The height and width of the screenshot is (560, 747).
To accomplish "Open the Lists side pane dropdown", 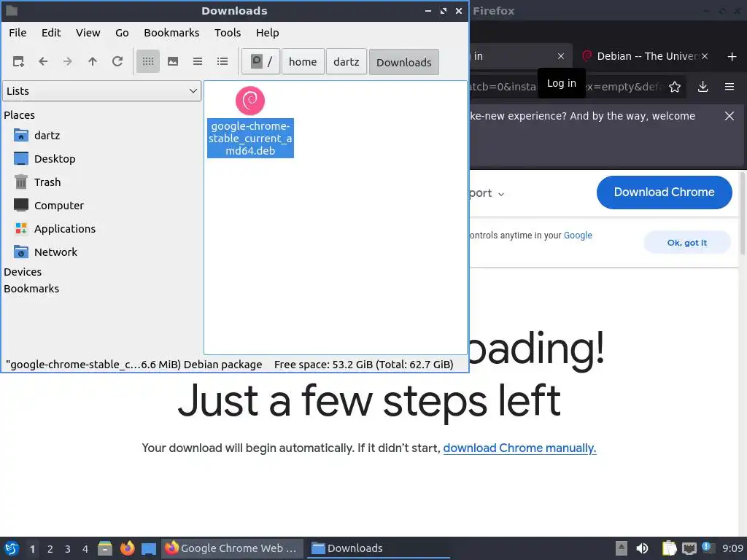I will pyautogui.click(x=102, y=91).
